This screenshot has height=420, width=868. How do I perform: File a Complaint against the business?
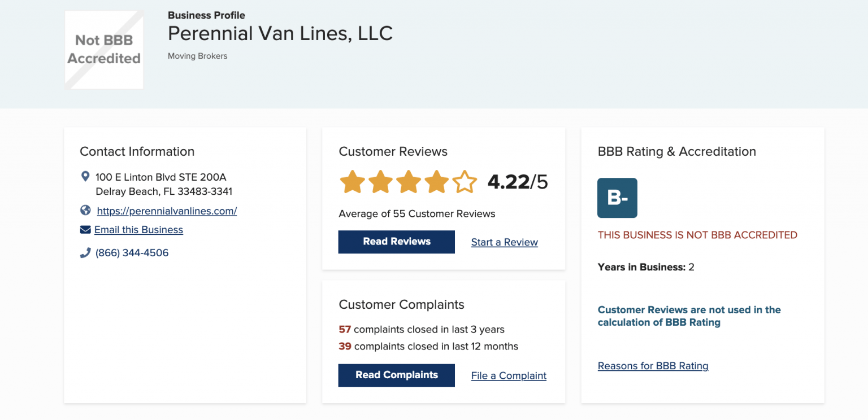tap(508, 375)
